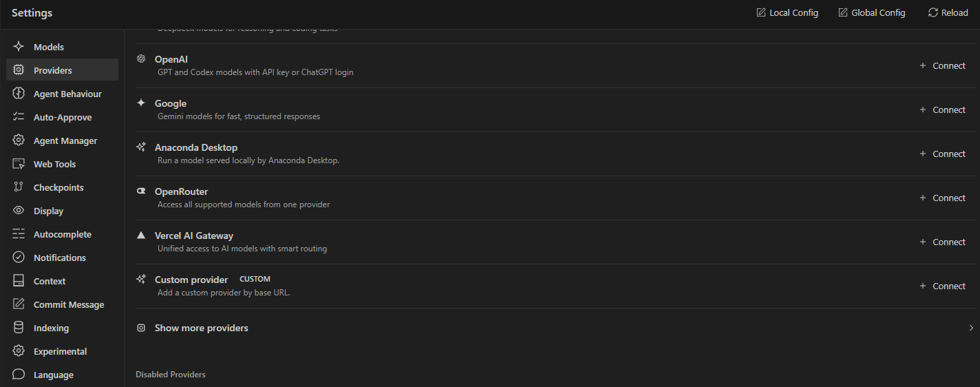Click the Disabled Providers heading
Image resolution: width=980 pixels, height=387 pixels.
171,375
